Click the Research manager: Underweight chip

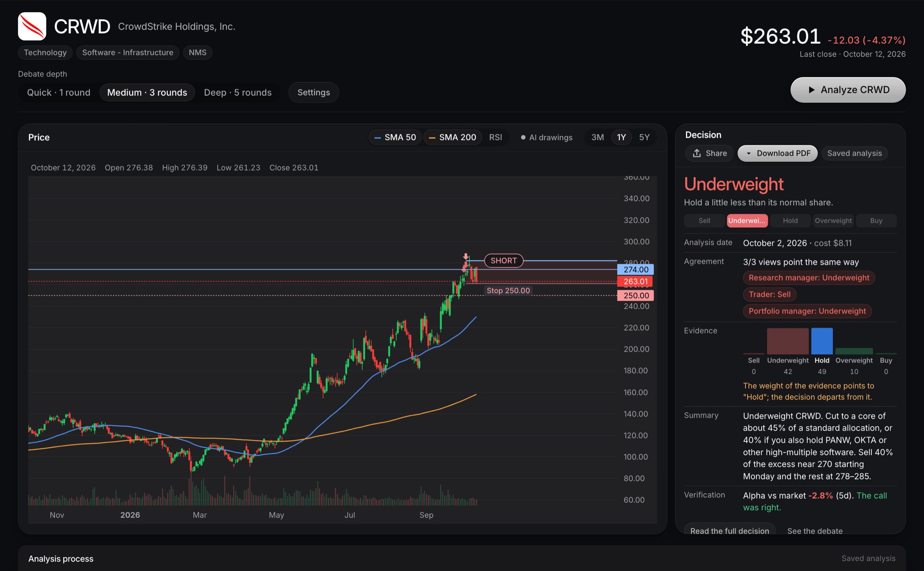[809, 278]
